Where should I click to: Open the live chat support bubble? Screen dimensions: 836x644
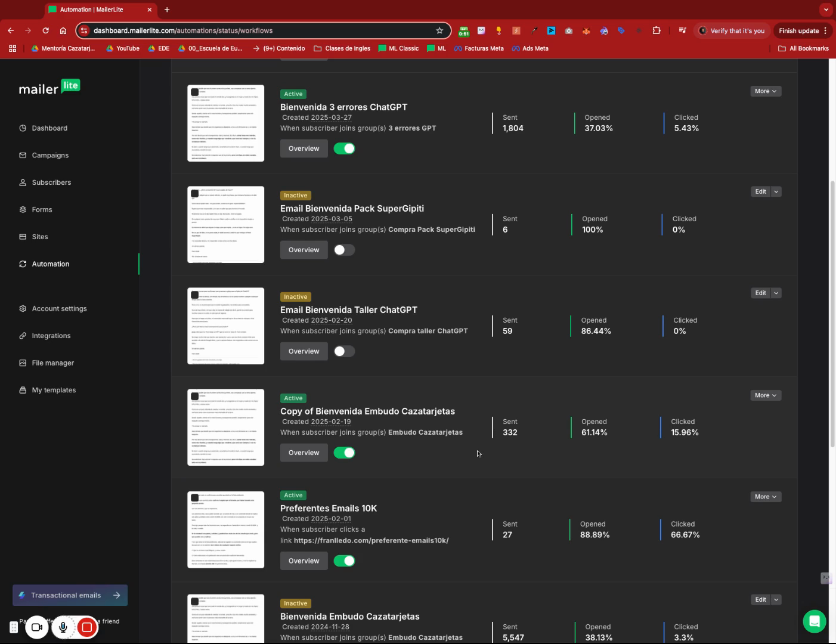pyautogui.click(x=814, y=621)
